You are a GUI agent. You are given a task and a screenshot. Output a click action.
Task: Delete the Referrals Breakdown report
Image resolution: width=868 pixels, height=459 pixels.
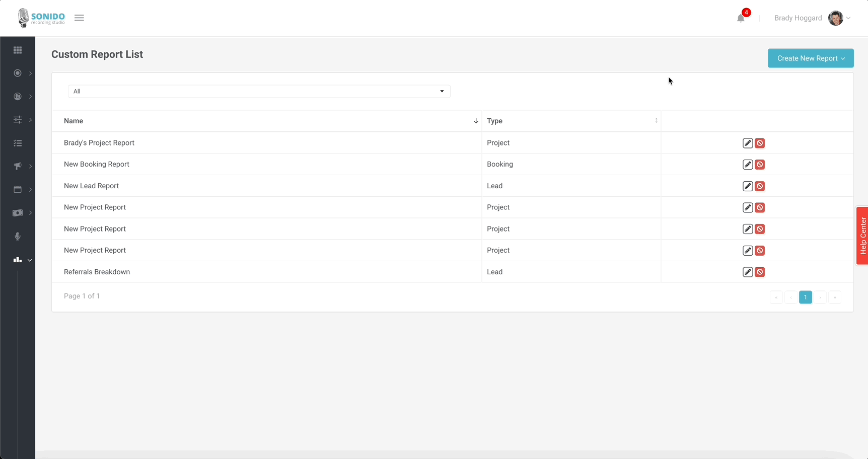coord(760,272)
